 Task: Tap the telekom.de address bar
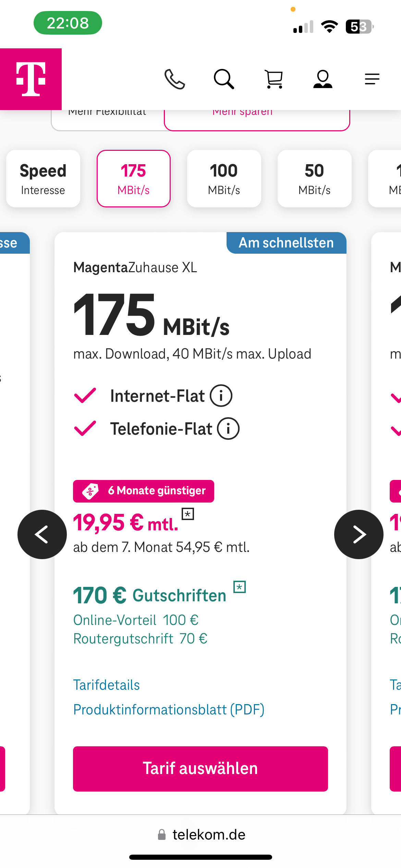(x=200, y=835)
